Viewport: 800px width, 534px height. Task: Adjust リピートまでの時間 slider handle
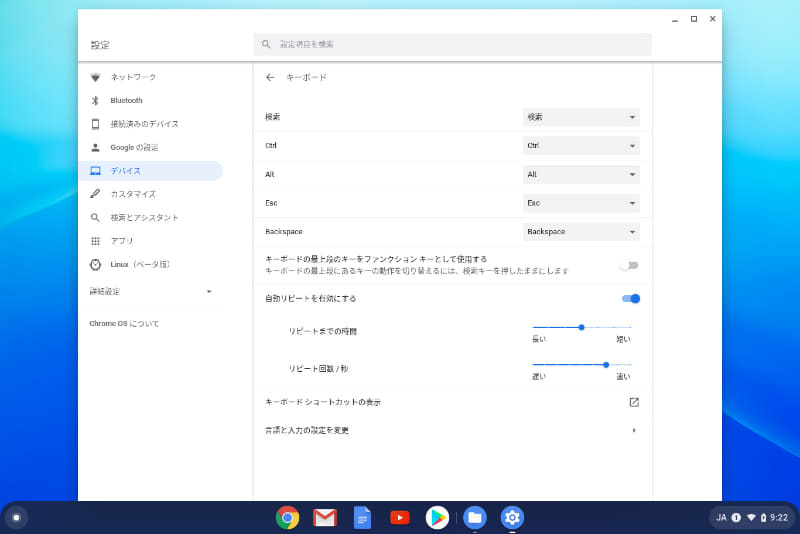click(581, 327)
